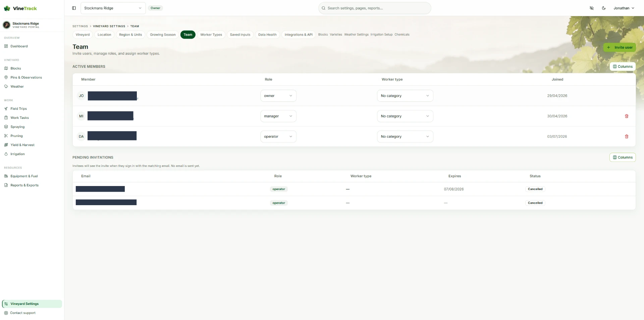This screenshot has width=644, height=320.
Task: Open the Worker Types tab
Action: (211, 35)
